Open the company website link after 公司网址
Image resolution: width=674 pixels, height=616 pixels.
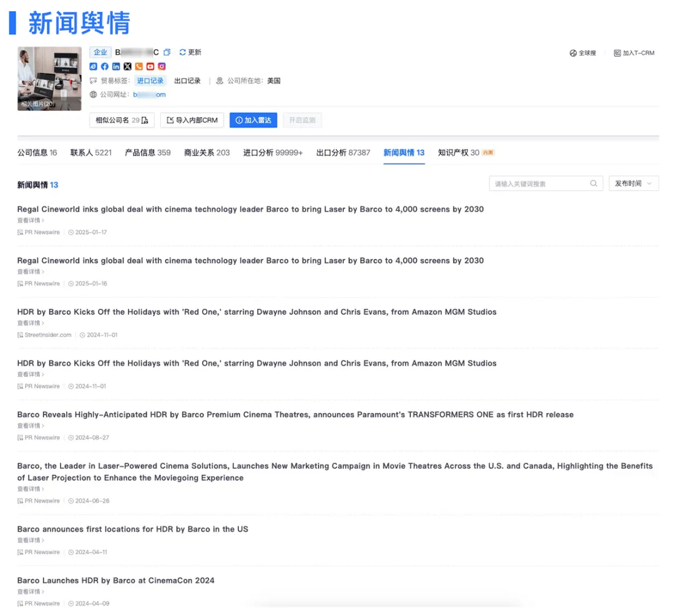pyautogui.click(x=149, y=95)
